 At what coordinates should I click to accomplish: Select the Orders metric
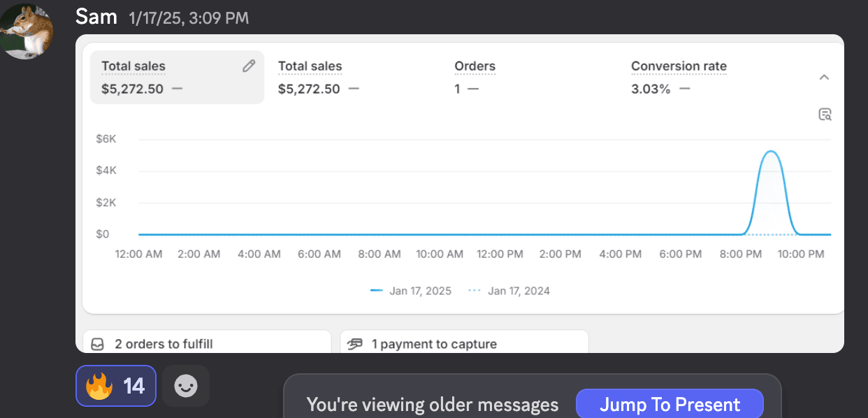coord(475,67)
